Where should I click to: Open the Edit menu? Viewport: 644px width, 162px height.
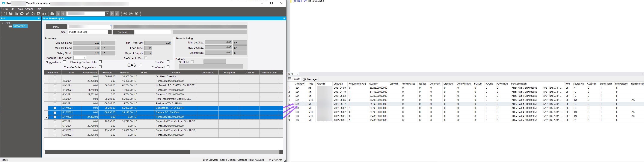click(x=12, y=9)
